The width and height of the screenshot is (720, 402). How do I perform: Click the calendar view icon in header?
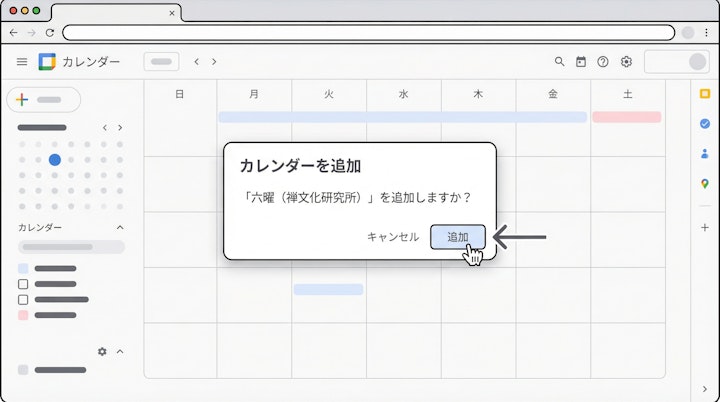point(581,62)
